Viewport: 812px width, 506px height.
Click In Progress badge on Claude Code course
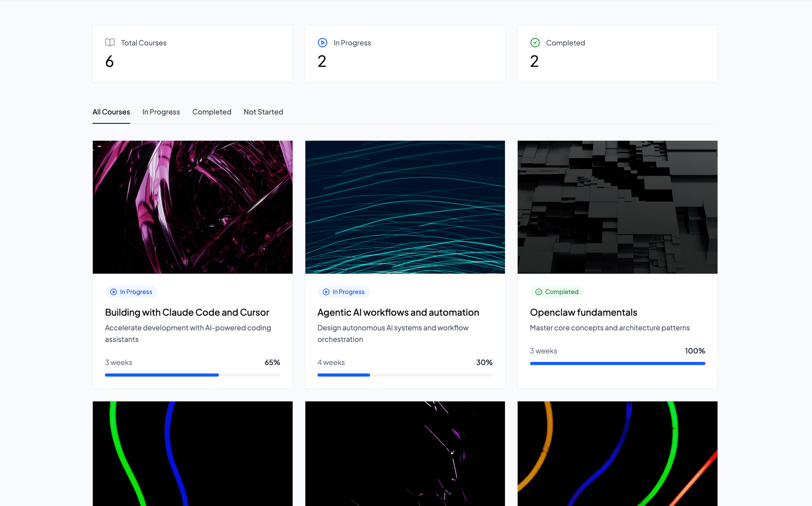[x=131, y=292]
